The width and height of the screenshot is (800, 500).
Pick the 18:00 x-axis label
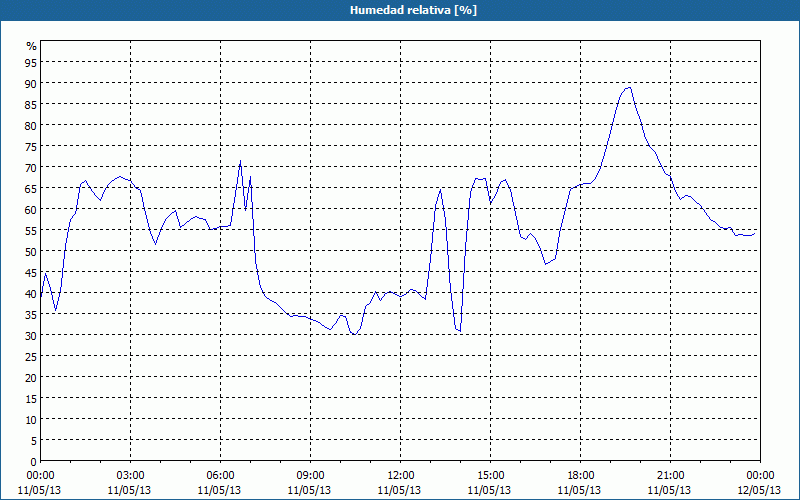pos(580,476)
